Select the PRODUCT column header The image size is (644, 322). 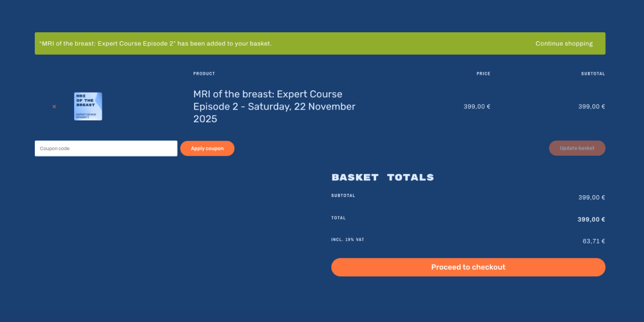click(204, 74)
